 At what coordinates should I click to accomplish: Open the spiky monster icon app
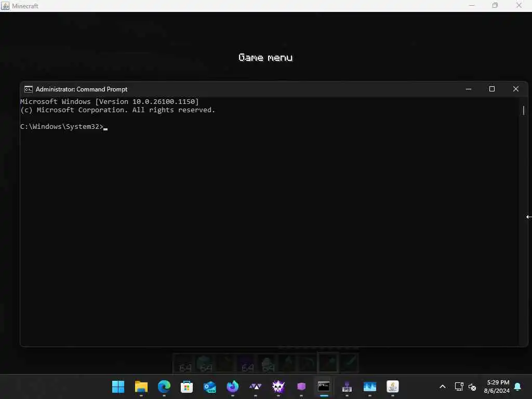278,387
